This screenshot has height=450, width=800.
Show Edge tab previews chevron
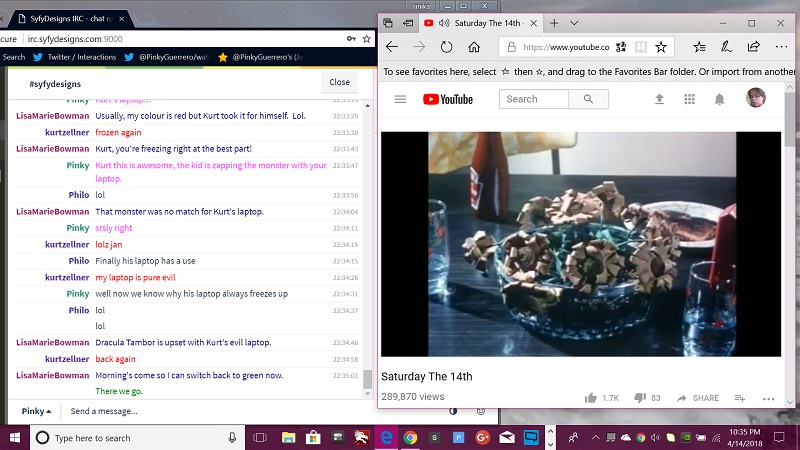click(x=574, y=23)
